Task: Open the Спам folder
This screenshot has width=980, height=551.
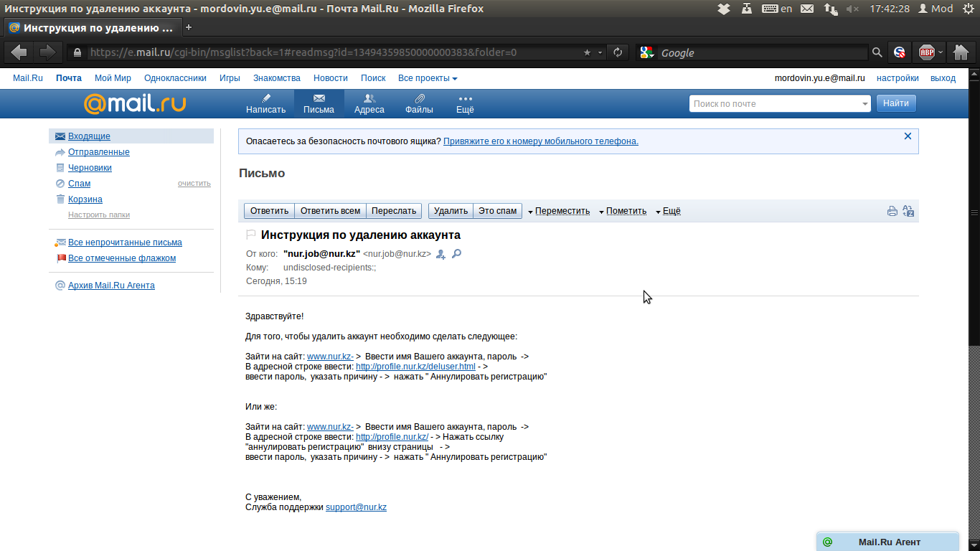Action: point(79,184)
